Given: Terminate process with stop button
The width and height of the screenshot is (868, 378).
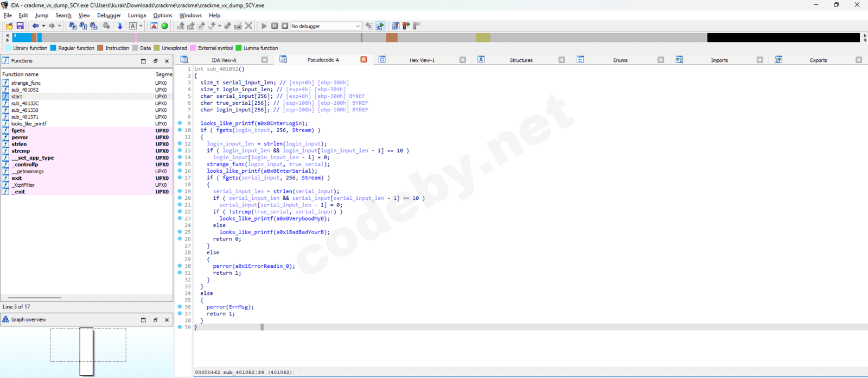Looking at the screenshot, I should [x=285, y=26].
